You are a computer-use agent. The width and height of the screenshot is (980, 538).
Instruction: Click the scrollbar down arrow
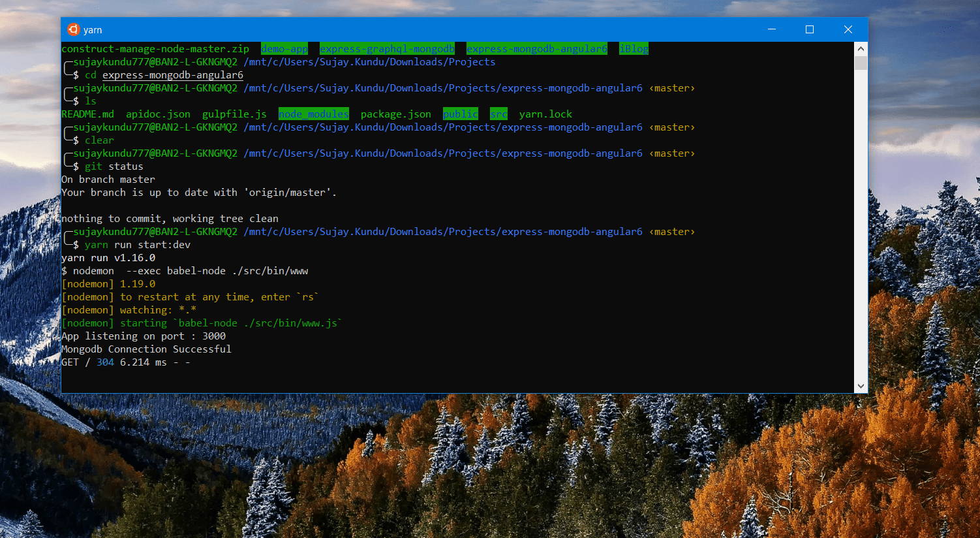pos(860,385)
